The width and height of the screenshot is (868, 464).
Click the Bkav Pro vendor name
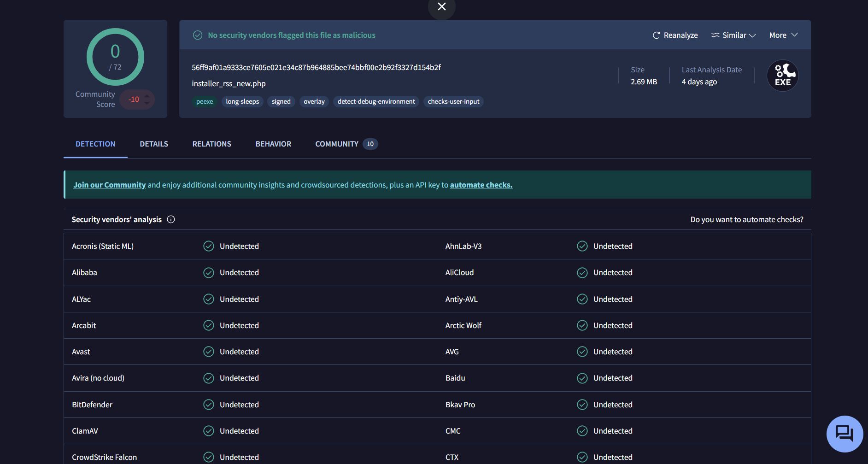point(460,405)
